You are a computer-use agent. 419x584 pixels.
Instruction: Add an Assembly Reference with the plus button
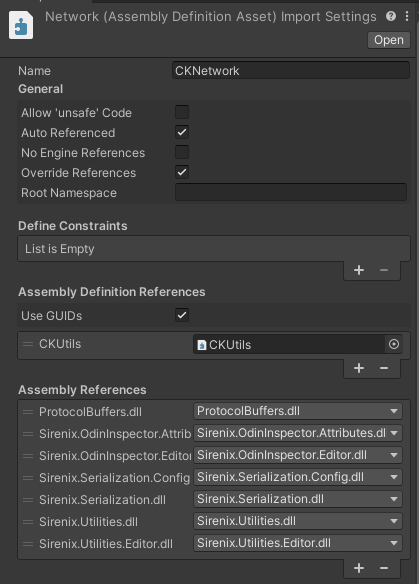click(359, 568)
